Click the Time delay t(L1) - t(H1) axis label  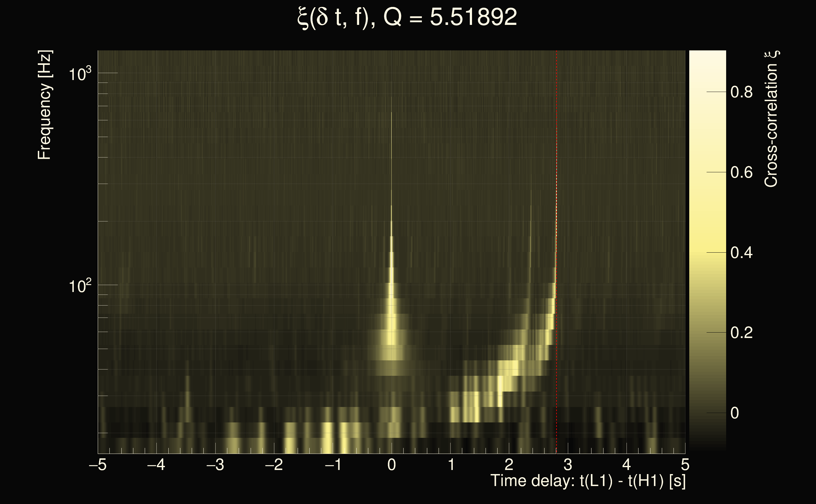(588, 481)
